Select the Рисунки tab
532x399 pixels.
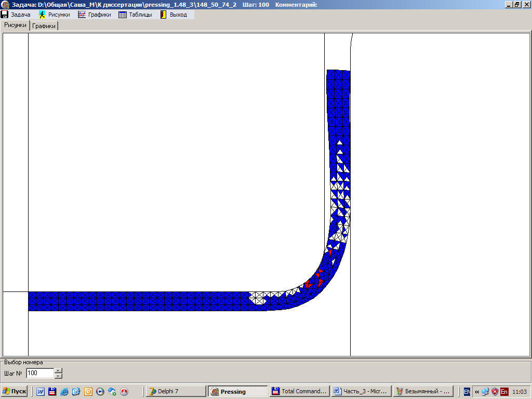pyautogui.click(x=15, y=25)
